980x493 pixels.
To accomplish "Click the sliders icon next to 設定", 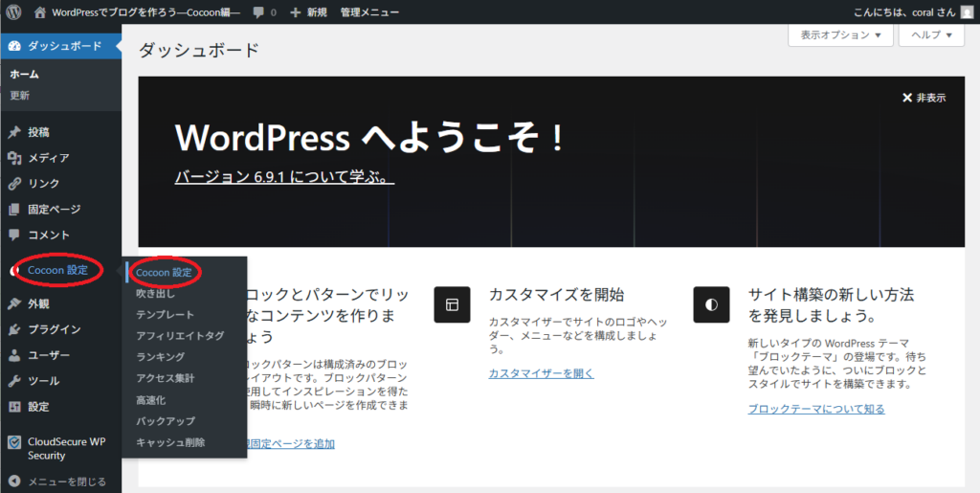I will click(x=15, y=407).
